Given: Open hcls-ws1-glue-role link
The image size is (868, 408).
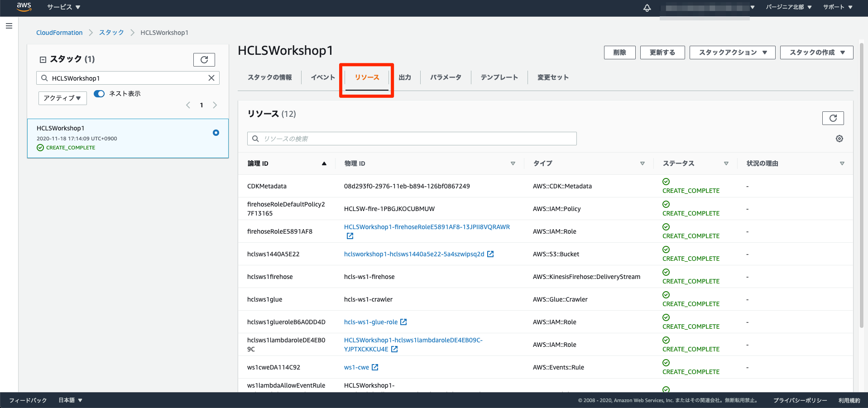Looking at the screenshot, I should (371, 322).
